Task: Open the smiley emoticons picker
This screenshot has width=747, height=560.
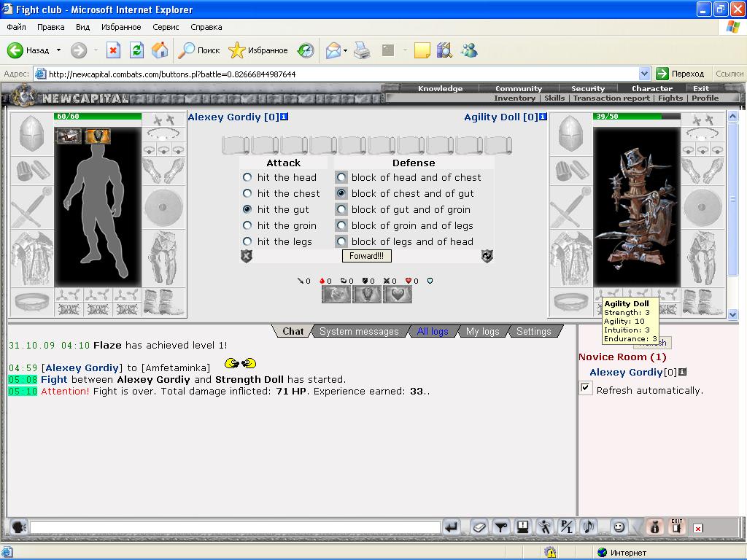Action: point(619,527)
